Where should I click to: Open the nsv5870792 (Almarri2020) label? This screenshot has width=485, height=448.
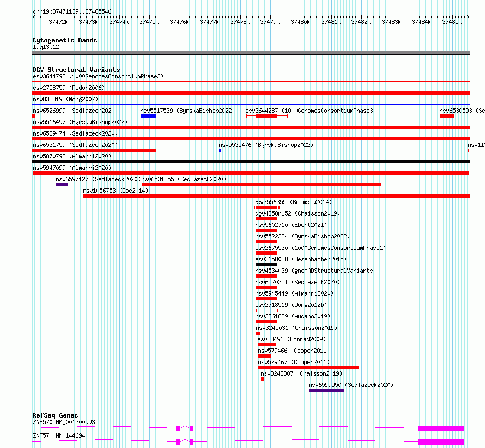click(72, 156)
